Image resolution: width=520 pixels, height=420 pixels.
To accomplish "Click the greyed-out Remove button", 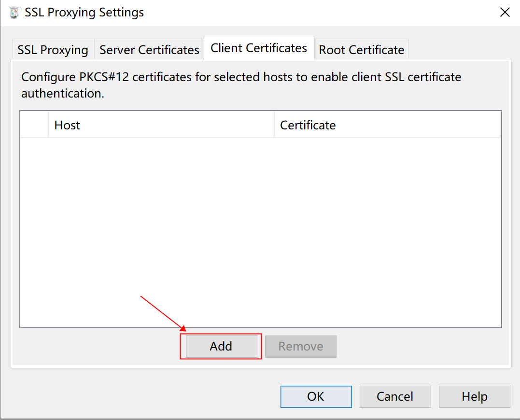I will [300, 347].
